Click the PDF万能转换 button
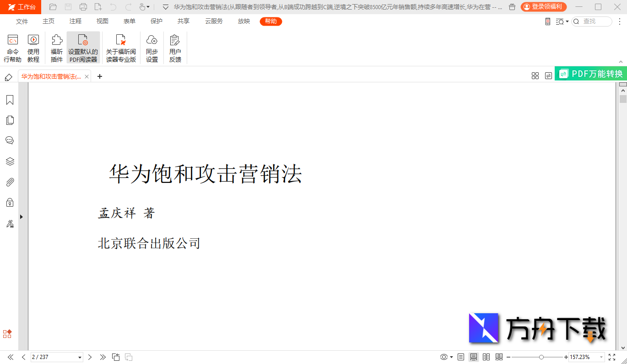The image size is (627, 364). (591, 73)
